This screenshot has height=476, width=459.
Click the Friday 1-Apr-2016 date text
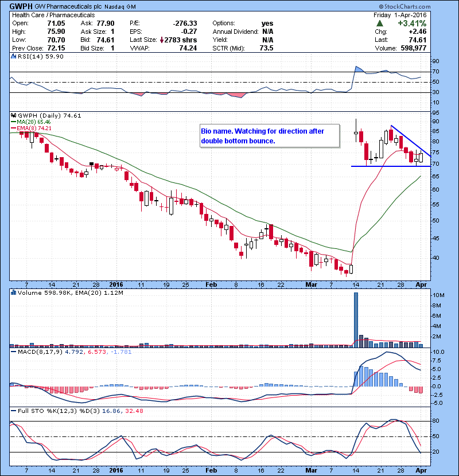pos(400,15)
